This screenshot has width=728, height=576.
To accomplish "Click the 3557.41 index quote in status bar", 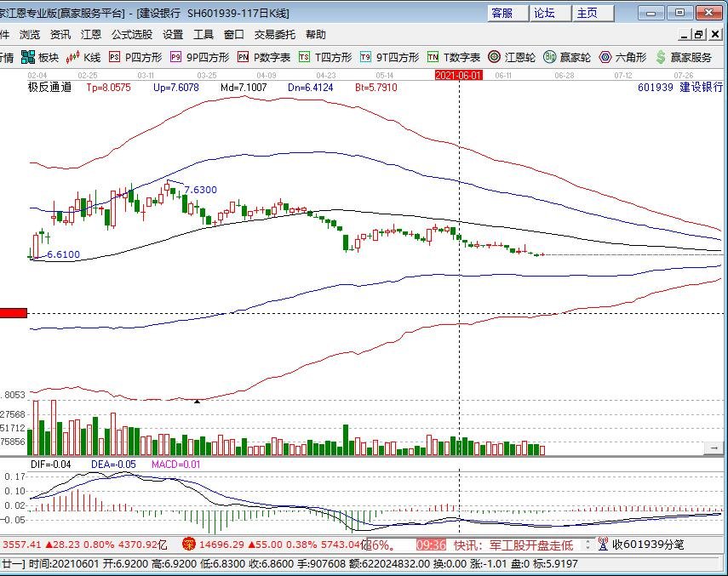I will 21,545.
